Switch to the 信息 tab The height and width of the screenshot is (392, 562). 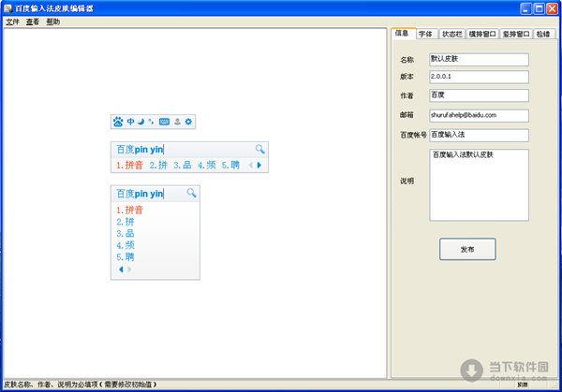(x=403, y=34)
